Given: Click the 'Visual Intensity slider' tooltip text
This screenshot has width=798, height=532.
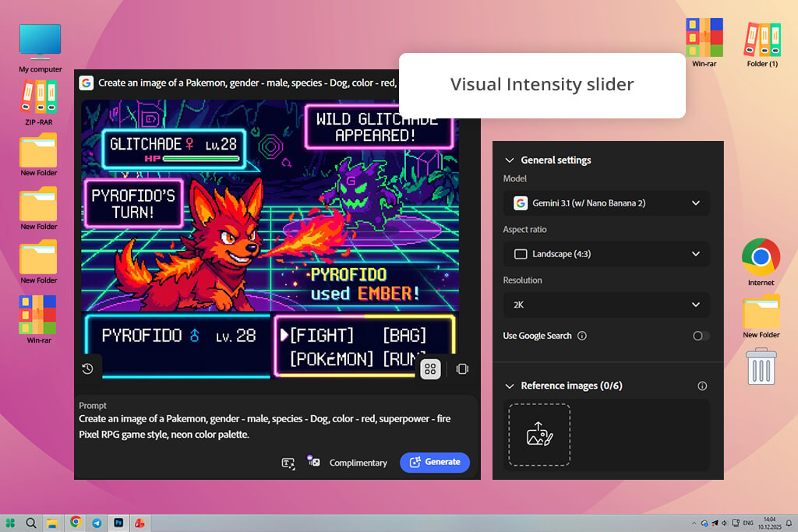Looking at the screenshot, I should [x=542, y=84].
